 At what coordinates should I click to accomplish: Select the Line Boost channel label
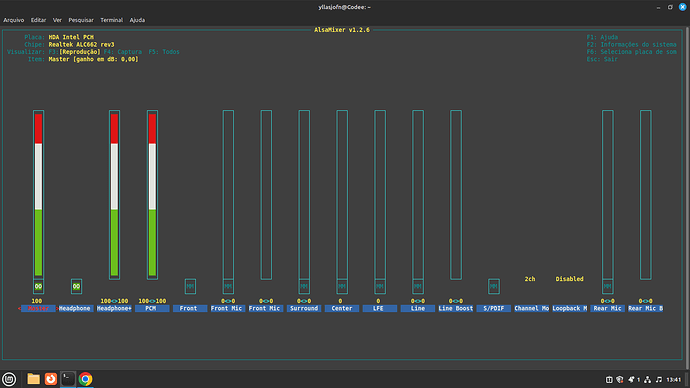pos(456,308)
